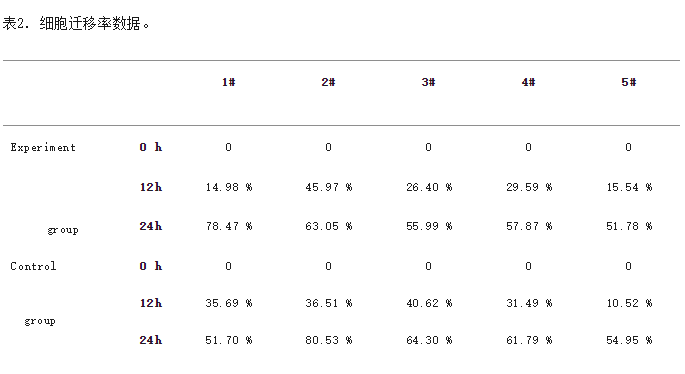Click Experiment group 24h time label
The width and height of the screenshot is (685, 374).
click(151, 226)
